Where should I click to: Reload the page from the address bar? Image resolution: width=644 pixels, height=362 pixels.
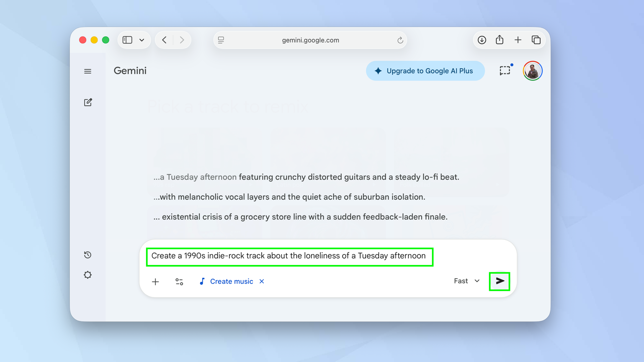coord(400,40)
